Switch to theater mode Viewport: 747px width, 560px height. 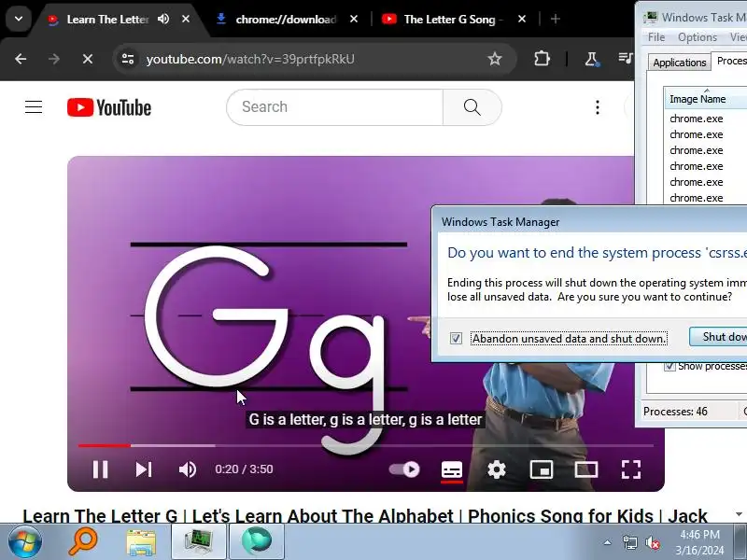click(586, 469)
